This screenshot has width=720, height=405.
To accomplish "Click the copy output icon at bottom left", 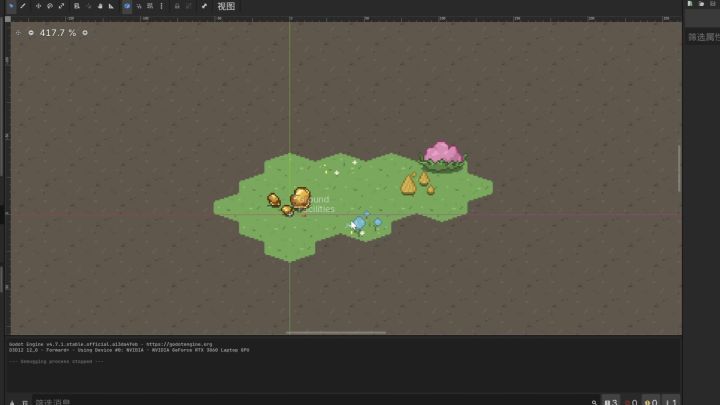I will 25,402.
